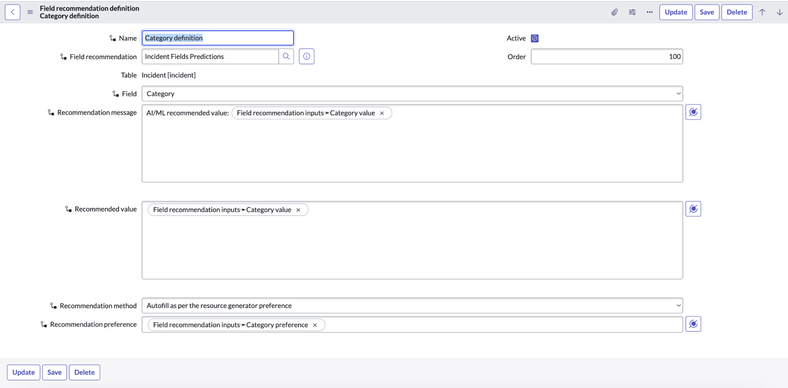Click the bottom Save button

pyautogui.click(x=54, y=372)
